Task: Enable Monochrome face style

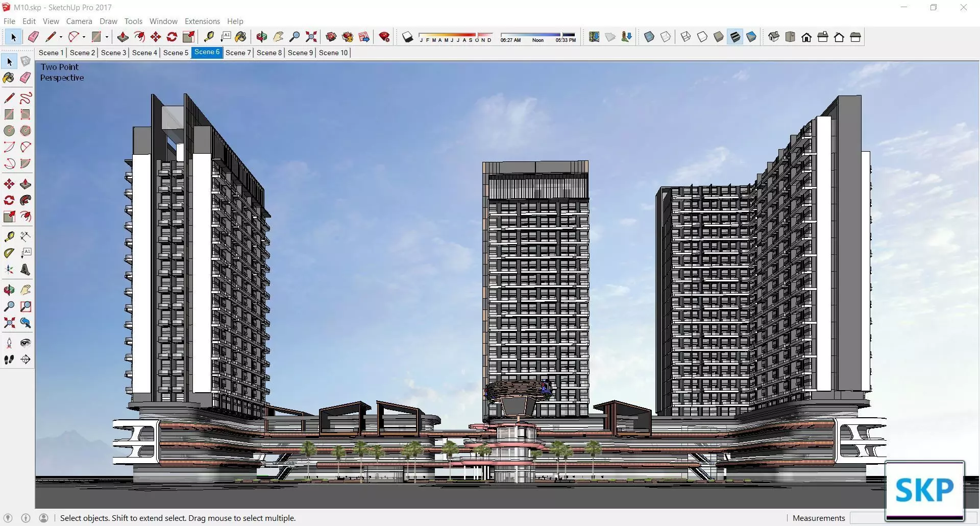Action: click(x=751, y=37)
